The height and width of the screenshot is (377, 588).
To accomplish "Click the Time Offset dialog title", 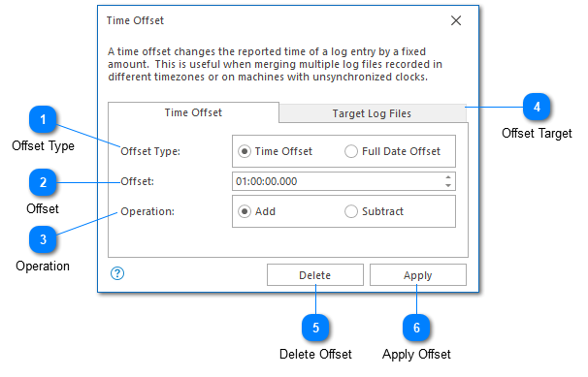I will [x=136, y=20].
